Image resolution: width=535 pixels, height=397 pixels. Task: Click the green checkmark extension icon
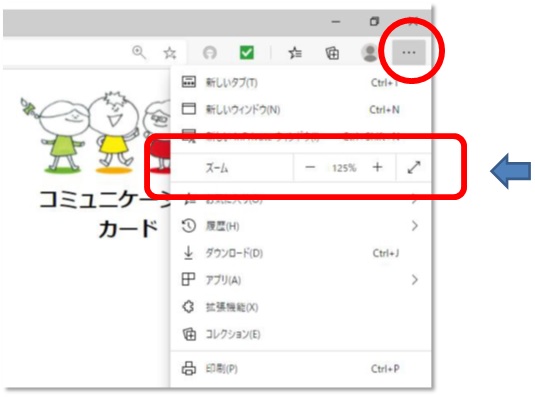pos(247,53)
